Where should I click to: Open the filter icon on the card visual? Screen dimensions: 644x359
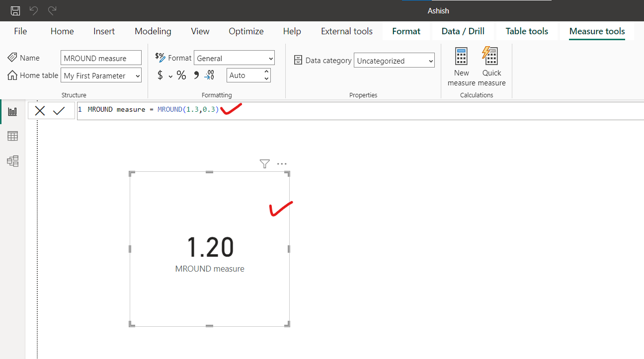coord(264,163)
